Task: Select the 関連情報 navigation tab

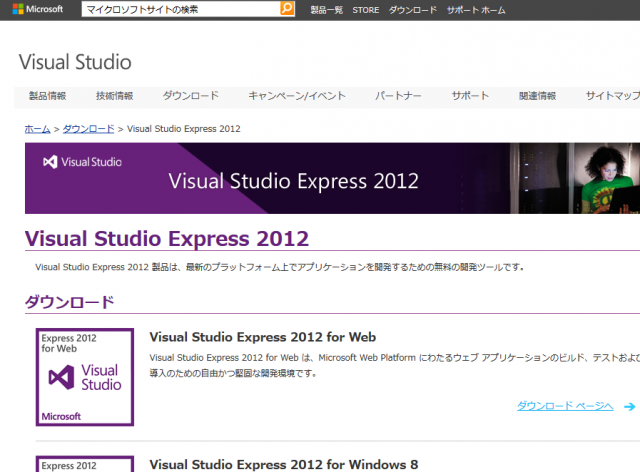Action: 538,96
